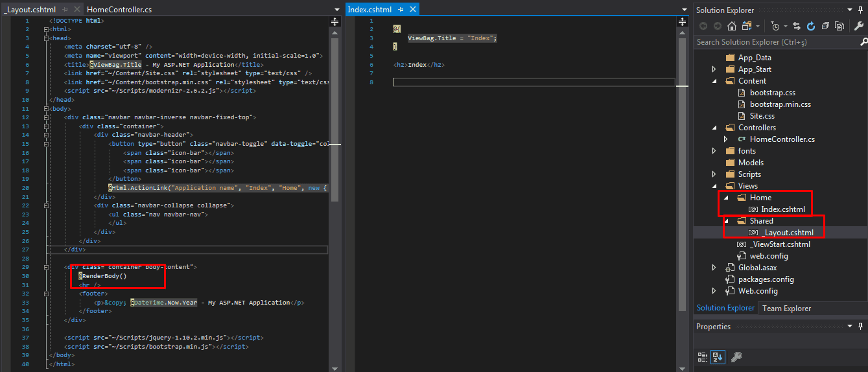Viewport: 868px width, 372px height.
Task: Open the left editor's tab overflow dropdown
Action: [x=337, y=9]
